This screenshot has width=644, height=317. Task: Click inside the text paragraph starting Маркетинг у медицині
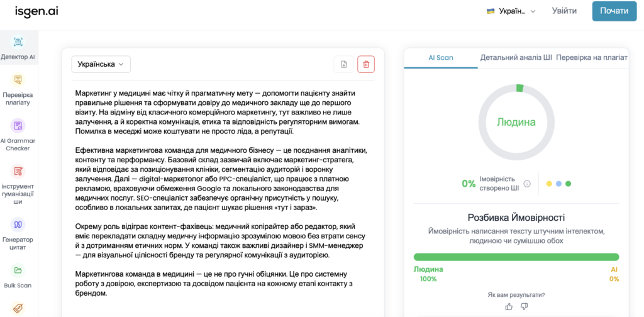pyautogui.click(x=218, y=112)
